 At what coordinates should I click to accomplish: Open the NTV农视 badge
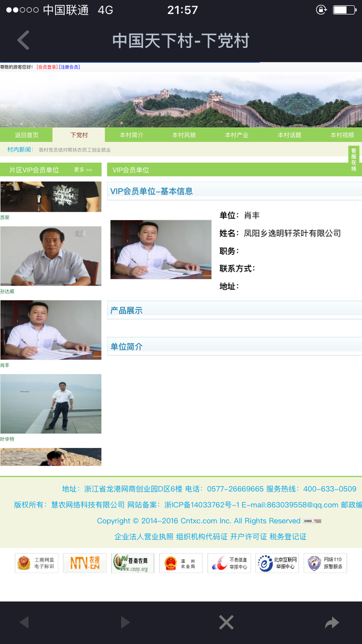tap(84, 563)
